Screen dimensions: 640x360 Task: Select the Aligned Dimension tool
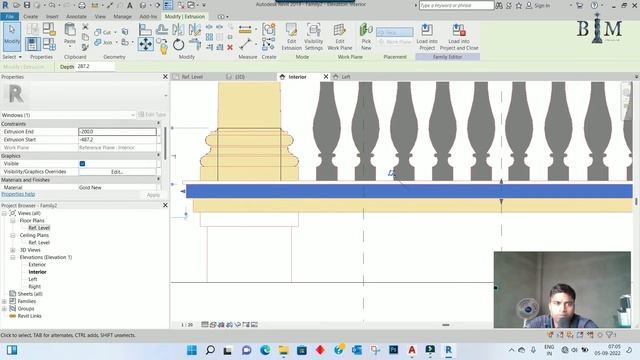tap(245, 29)
